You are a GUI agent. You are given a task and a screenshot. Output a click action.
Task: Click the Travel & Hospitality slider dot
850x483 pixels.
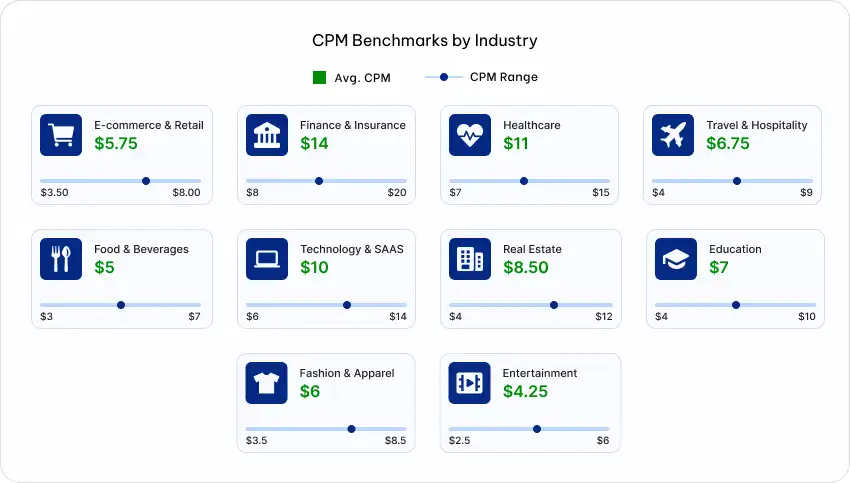point(737,181)
